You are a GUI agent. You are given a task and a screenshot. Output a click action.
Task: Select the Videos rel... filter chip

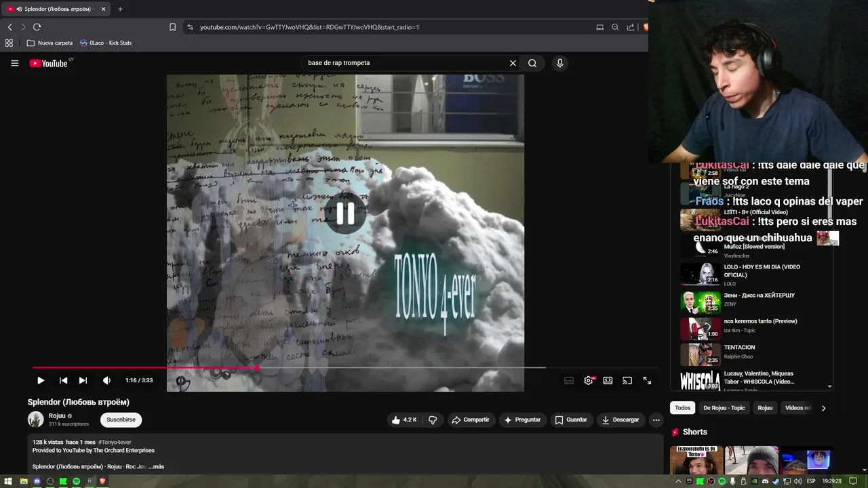coord(797,408)
